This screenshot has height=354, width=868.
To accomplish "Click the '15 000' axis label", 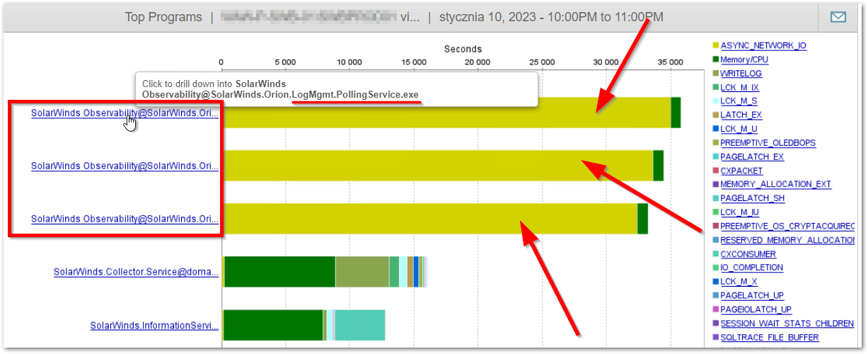I will point(413,62).
